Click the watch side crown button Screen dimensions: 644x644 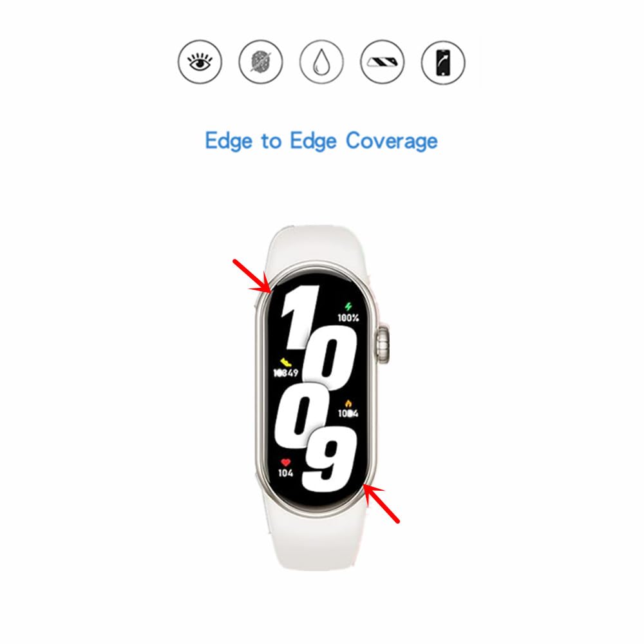[x=383, y=344]
